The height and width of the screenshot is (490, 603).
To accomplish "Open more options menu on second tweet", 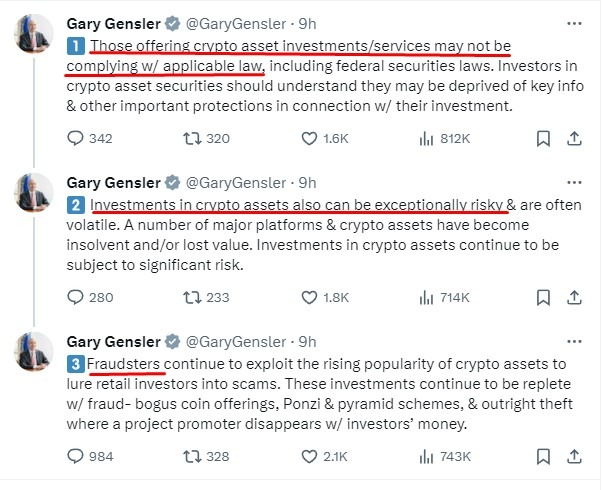I will (x=573, y=182).
